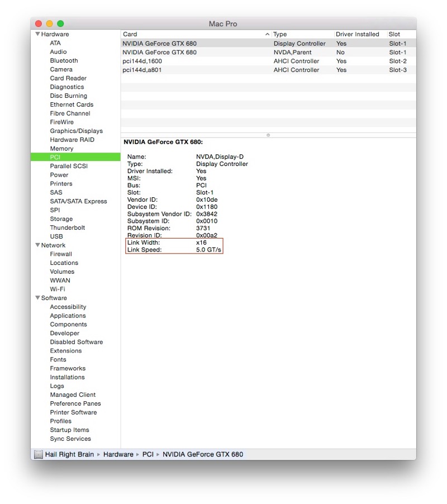Open SATA/SATA Express information

(x=78, y=201)
